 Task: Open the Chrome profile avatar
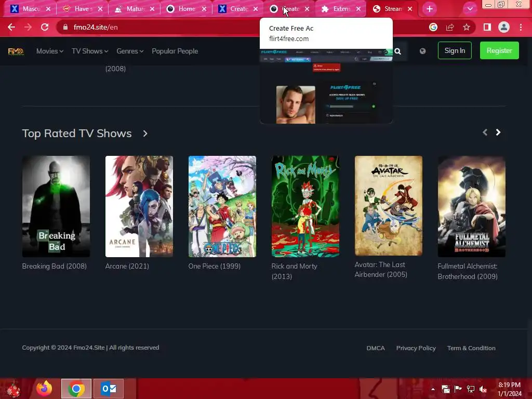pos(504,27)
